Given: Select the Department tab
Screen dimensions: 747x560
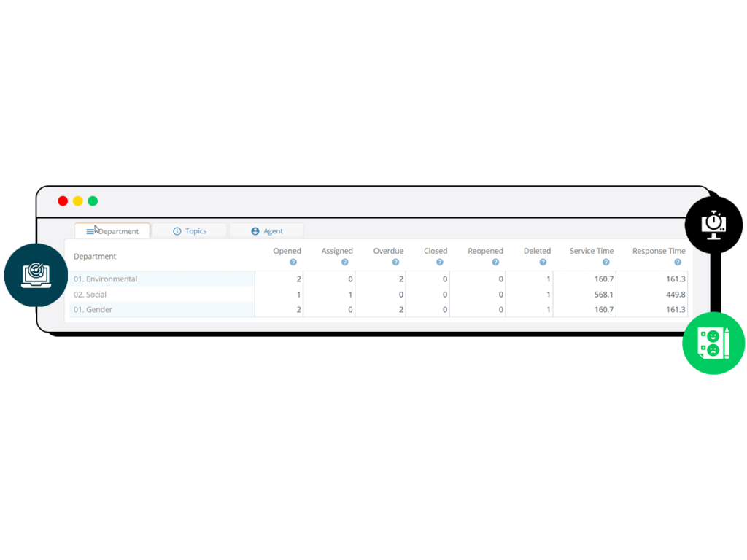Looking at the screenshot, I should click(112, 231).
